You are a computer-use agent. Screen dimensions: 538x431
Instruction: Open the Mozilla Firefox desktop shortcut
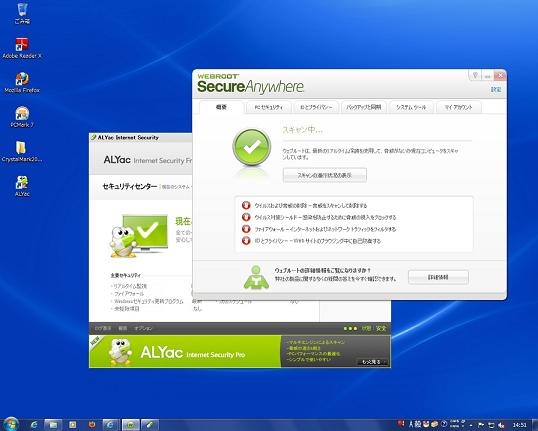click(x=22, y=82)
